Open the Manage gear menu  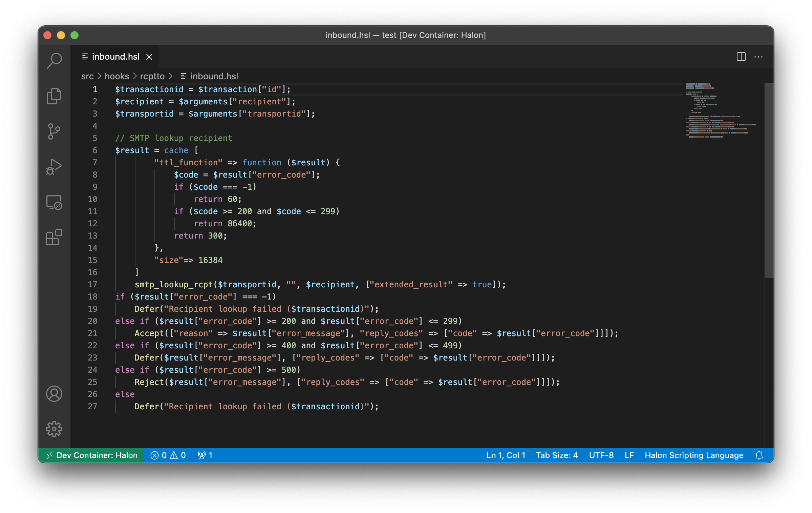click(54, 429)
